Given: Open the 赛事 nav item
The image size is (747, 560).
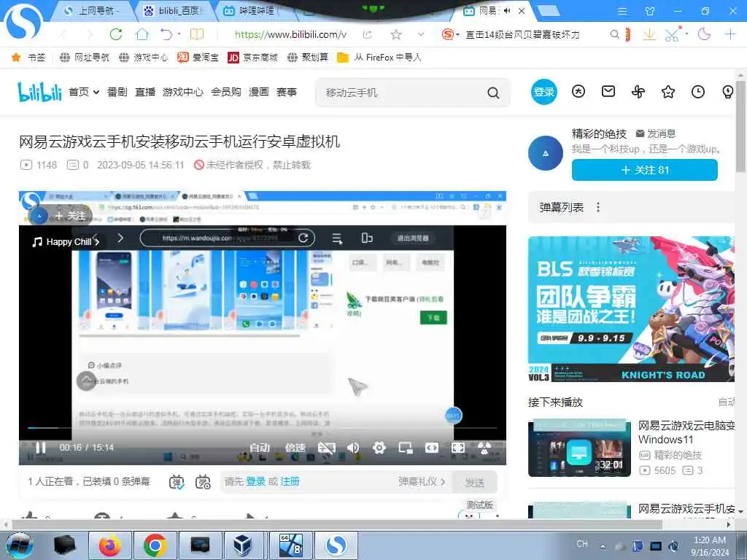Looking at the screenshot, I should tap(287, 92).
